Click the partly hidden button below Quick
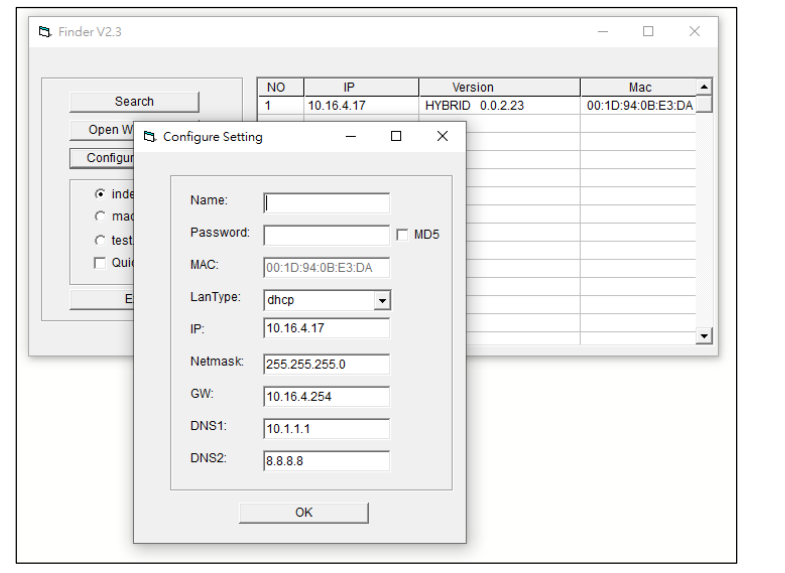Image resolution: width=785 pixels, height=573 pixels. pos(102,299)
